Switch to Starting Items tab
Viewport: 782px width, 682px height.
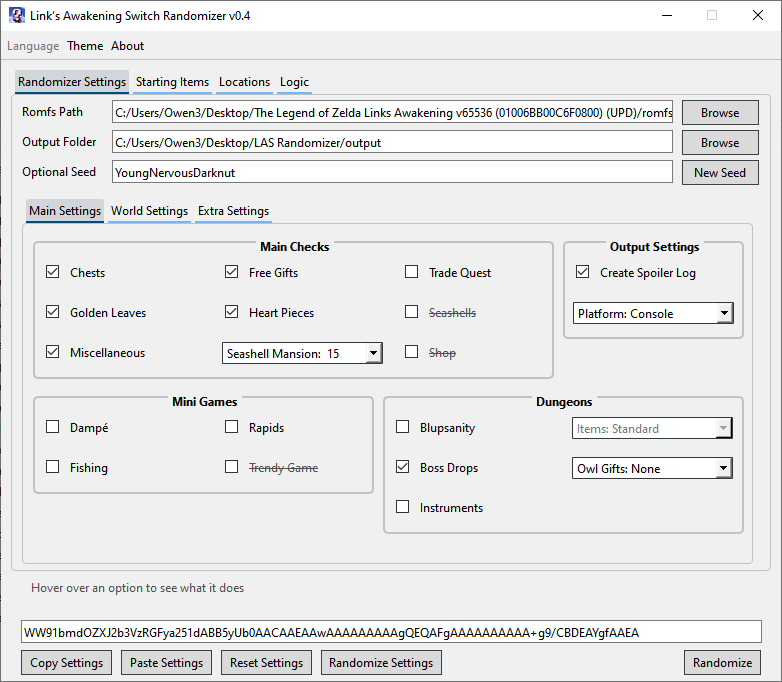(173, 82)
